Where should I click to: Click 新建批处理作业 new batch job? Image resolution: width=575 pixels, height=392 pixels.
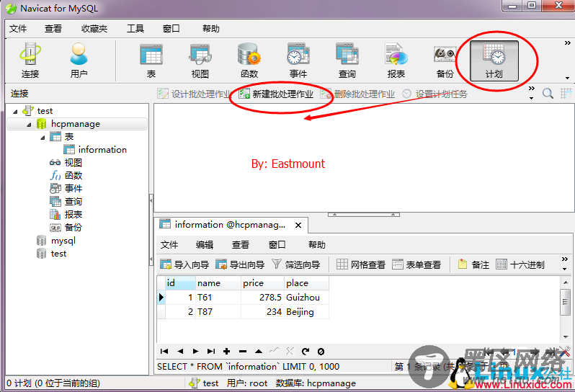tap(276, 94)
